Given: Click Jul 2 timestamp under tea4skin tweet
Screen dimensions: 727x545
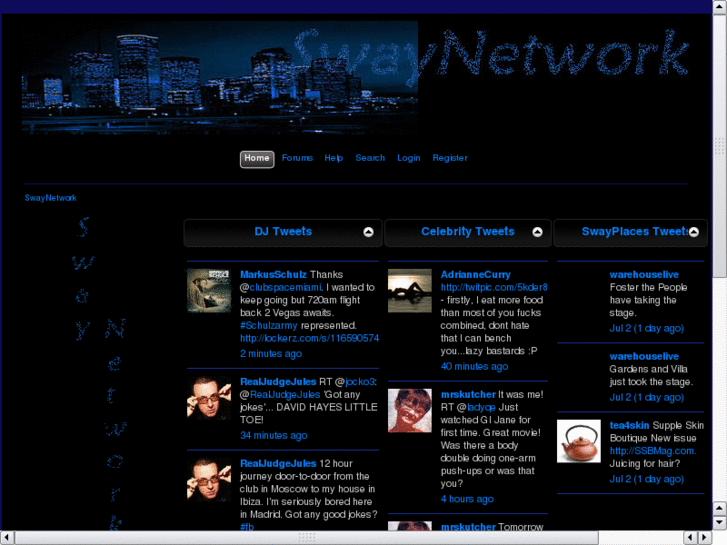Looking at the screenshot, I should [646, 479].
